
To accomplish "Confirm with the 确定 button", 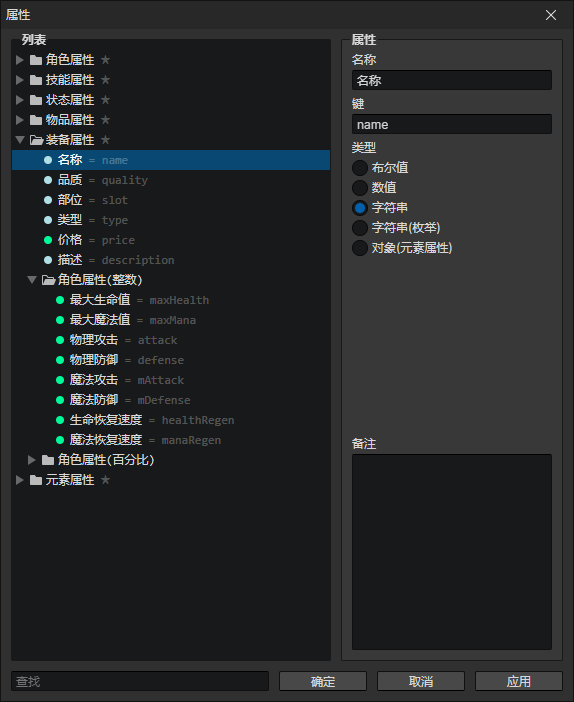I will coord(323,681).
